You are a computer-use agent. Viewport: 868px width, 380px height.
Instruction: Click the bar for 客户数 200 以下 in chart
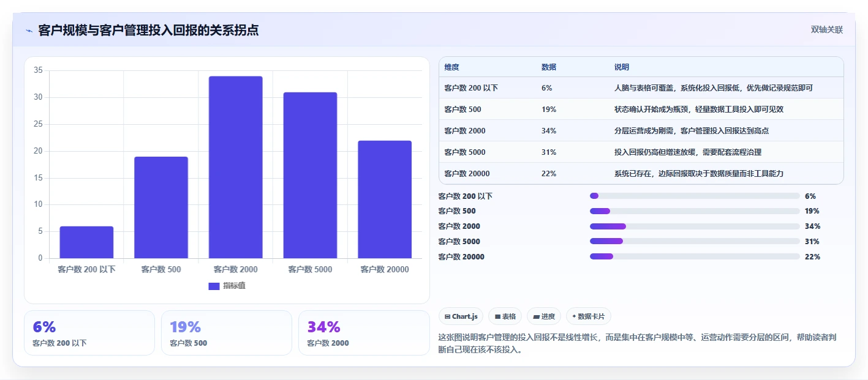86,242
